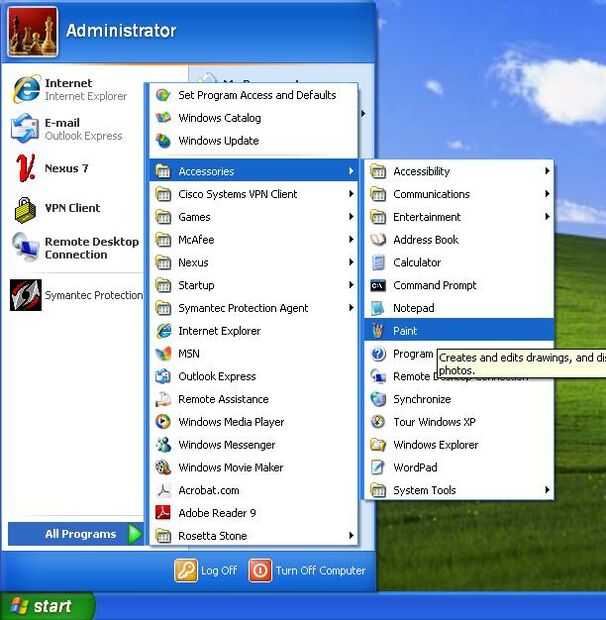Open Windows Catalog
Screen dimensions: 606x620
click(254, 118)
